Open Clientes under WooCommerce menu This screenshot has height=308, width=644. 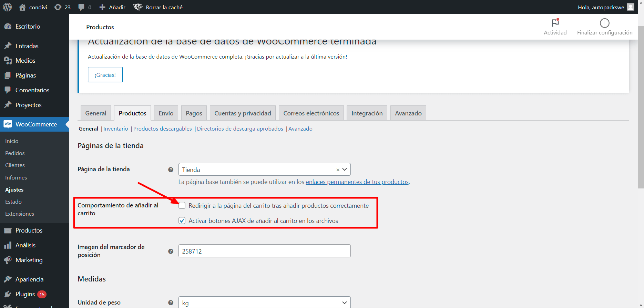15,165
